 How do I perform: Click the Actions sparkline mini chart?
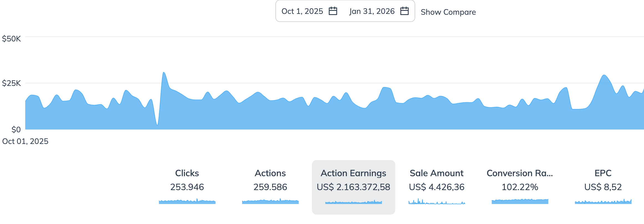point(270,201)
